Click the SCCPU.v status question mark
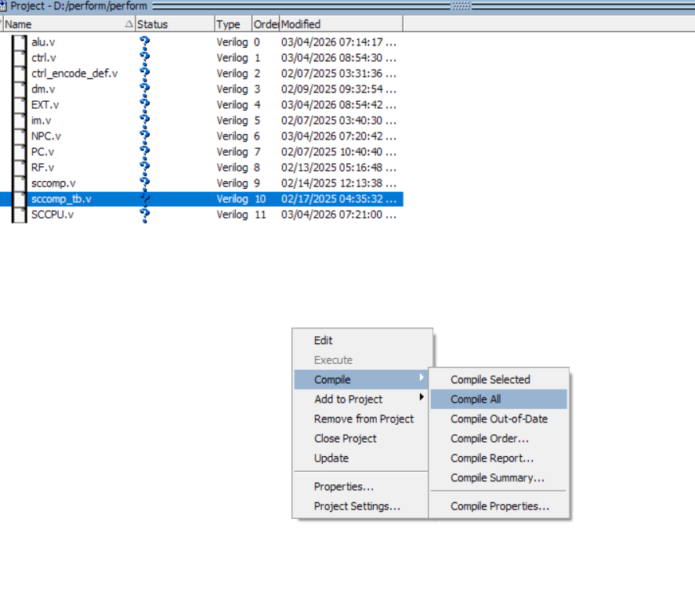This screenshot has width=695, height=616. (144, 215)
